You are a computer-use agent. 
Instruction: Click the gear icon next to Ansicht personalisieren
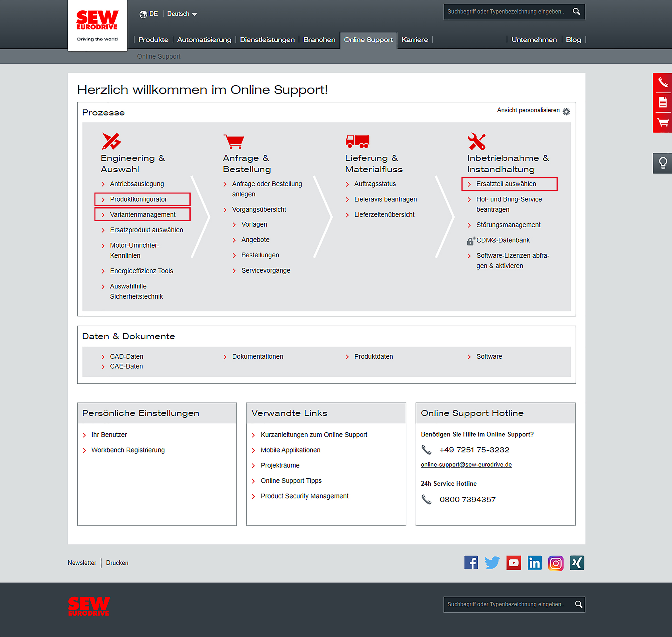pos(566,111)
